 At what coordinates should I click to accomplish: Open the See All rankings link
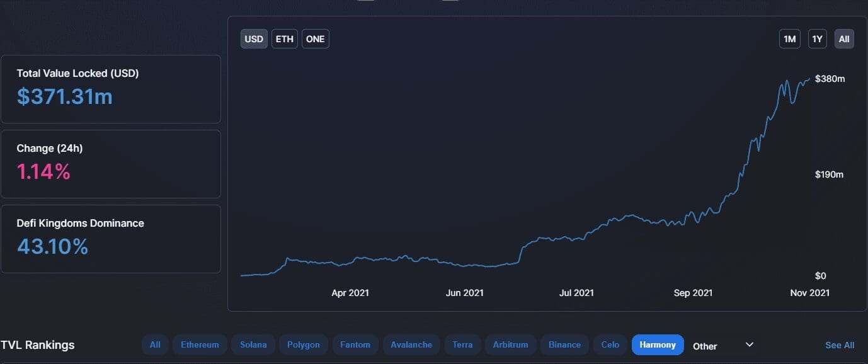[840, 344]
